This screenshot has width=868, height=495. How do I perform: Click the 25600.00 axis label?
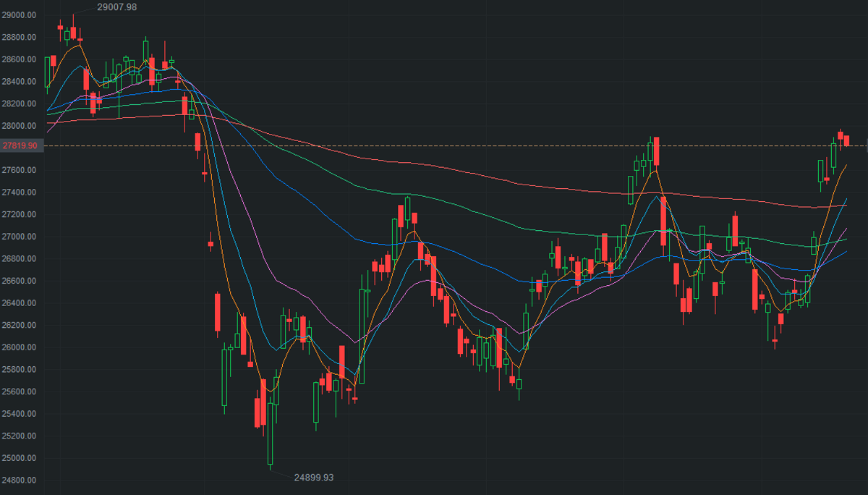20,392
